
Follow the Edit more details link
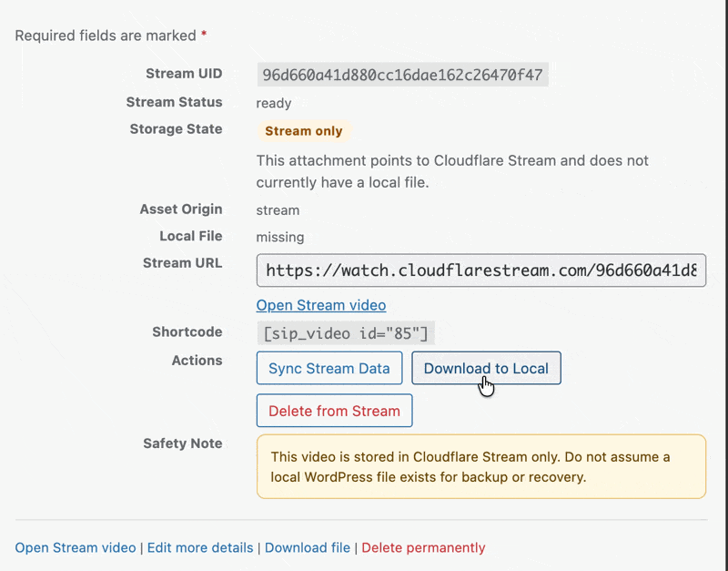(x=200, y=547)
